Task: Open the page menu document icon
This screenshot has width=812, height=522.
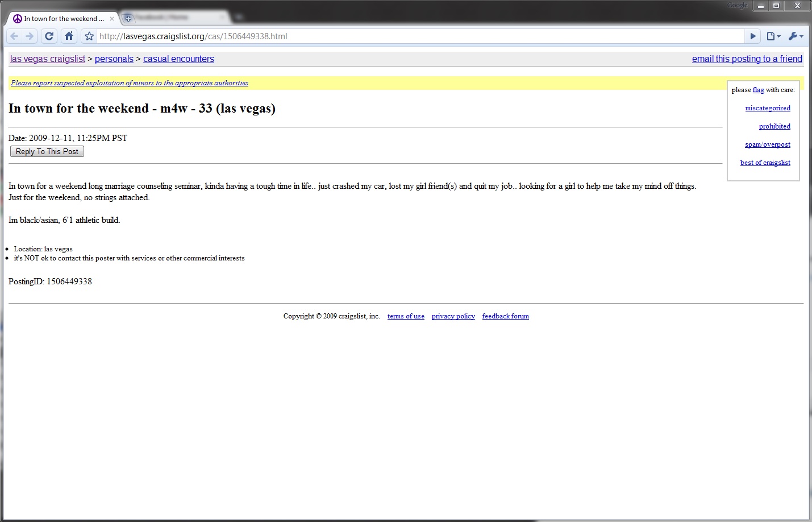Action: pyautogui.click(x=773, y=36)
